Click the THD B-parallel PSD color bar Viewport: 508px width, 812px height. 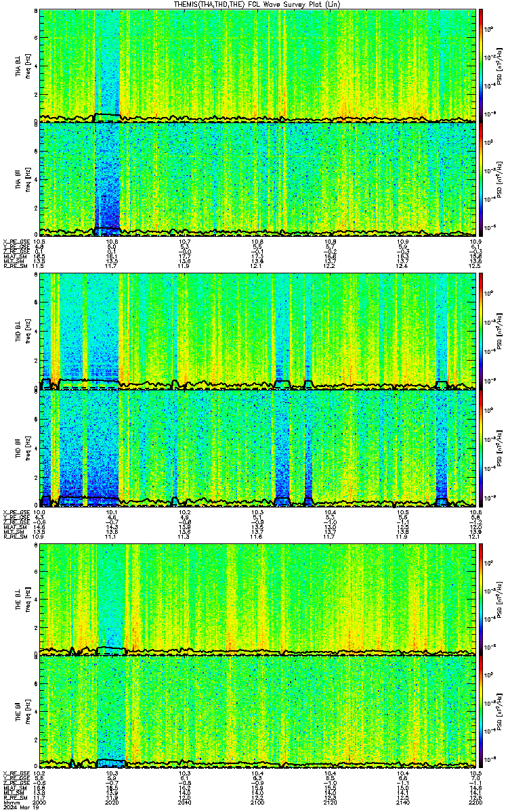click(481, 449)
